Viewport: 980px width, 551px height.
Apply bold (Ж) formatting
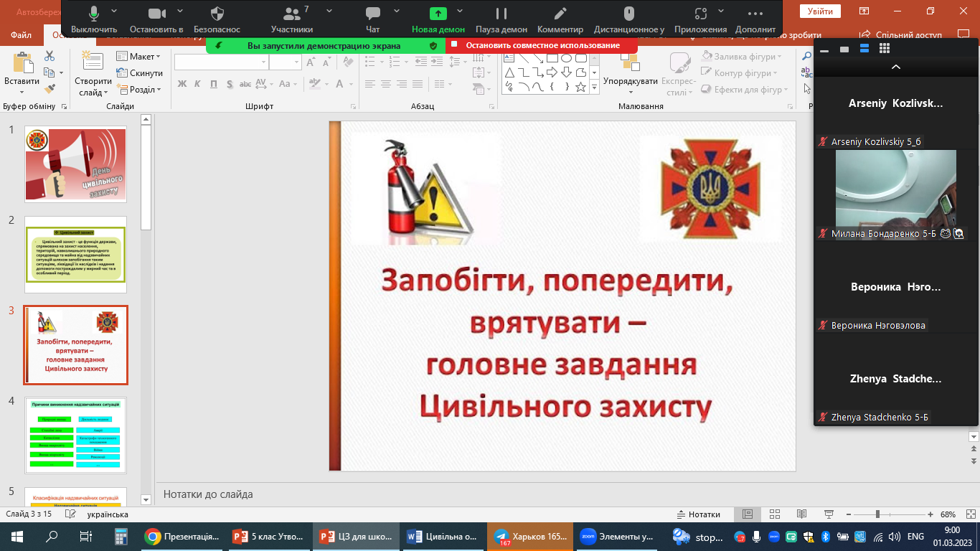(182, 84)
